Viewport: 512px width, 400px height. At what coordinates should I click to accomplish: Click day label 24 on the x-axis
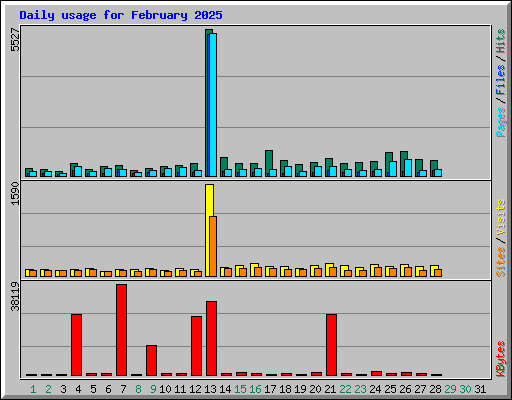point(375,389)
